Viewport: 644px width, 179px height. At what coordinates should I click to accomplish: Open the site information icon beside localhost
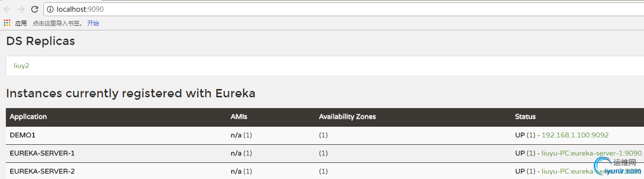pyautogui.click(x=51, y=9)
